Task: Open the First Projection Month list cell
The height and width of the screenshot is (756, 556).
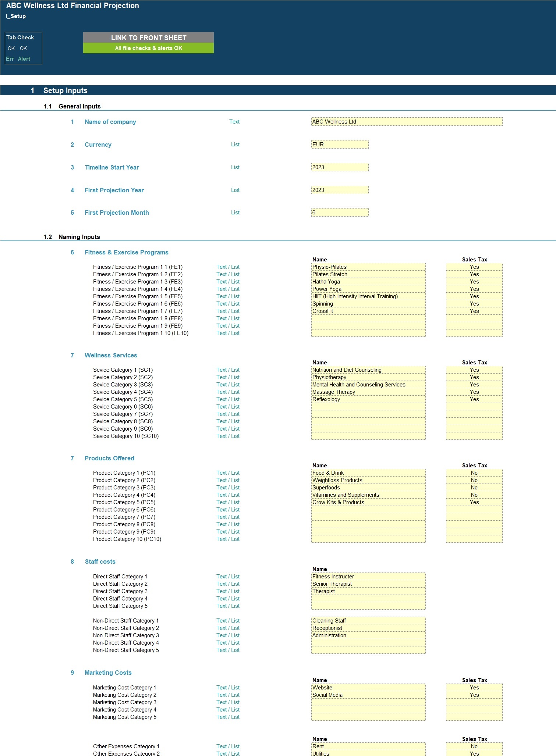Action: [340, 213]
